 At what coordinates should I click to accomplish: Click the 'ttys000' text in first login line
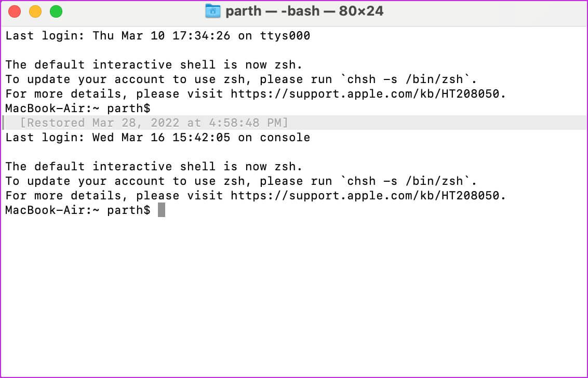click(285, 36)
